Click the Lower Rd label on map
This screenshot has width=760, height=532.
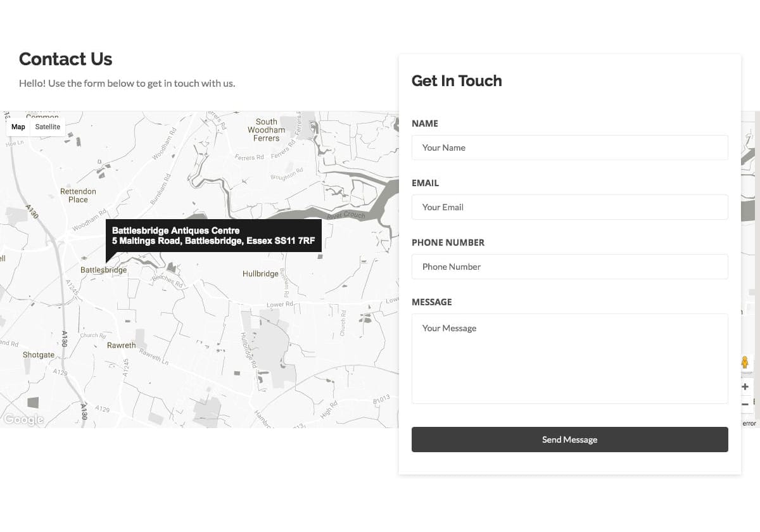(x=279, y=305)
